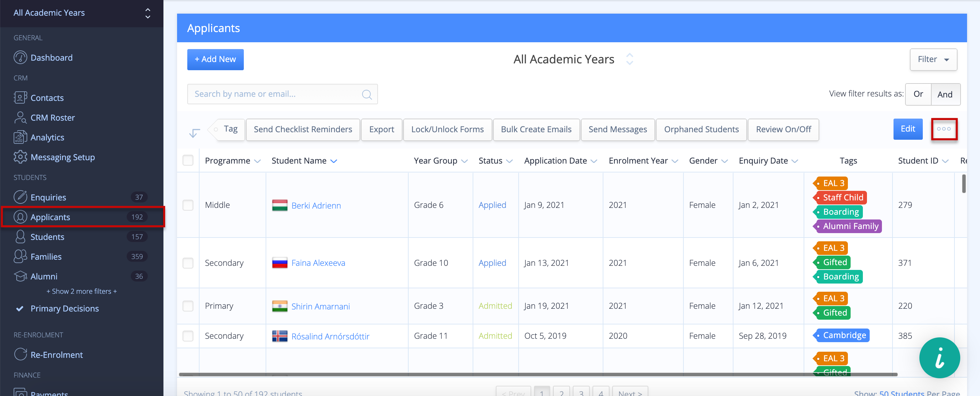This screenshot has height=396, width=980.
Task: Click the Icelandic flag beside Rósalind Arnórsdóttir
Action: pyautogui.click(x=280, y=336)
